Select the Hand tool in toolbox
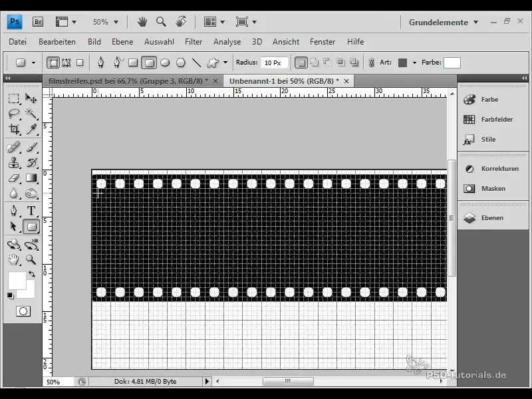Image resolution: width=532 pixels, height=399 pixels. [x=13, y=260]
